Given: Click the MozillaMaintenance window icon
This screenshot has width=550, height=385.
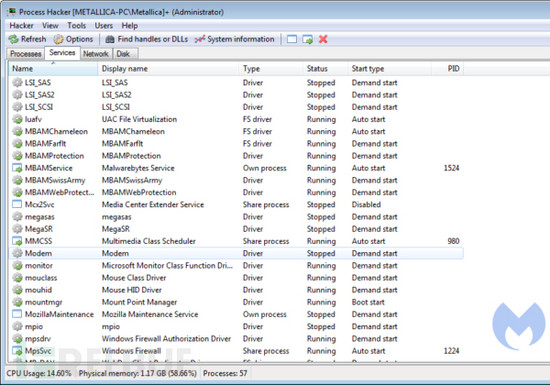Looking at the screenshot, I should point(17,314).
